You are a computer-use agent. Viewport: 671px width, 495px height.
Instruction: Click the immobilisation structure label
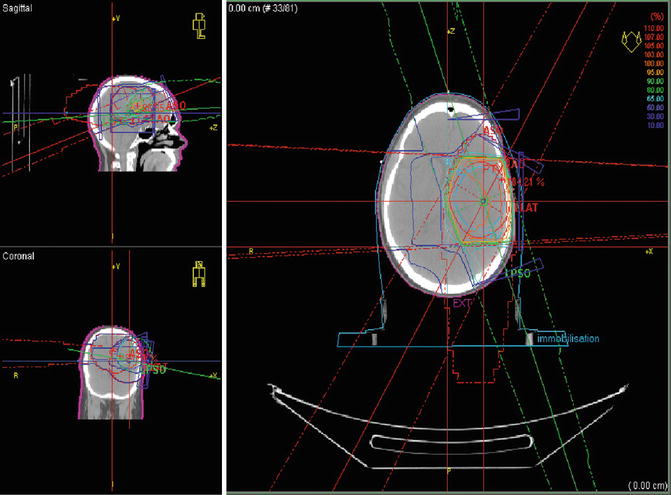tap(567, 339)
